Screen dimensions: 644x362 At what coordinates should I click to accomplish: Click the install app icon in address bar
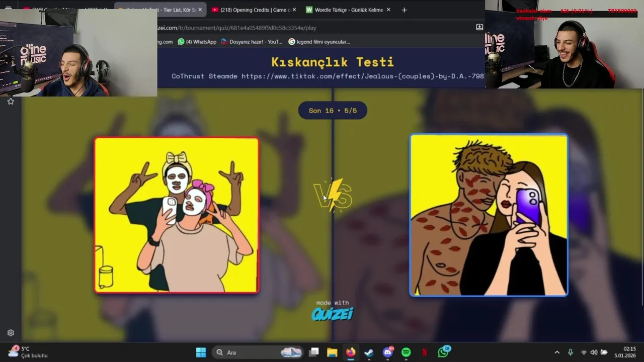(x=479, y=27)
